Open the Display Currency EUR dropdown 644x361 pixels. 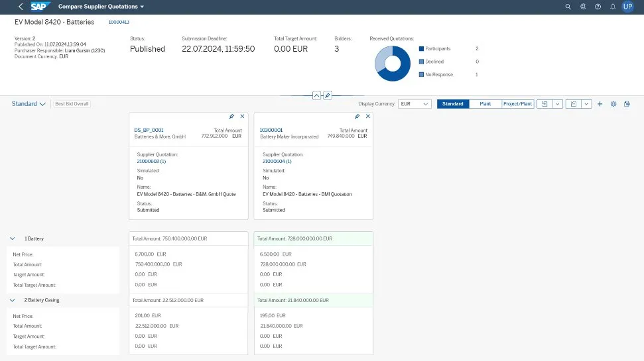[415, 104]
